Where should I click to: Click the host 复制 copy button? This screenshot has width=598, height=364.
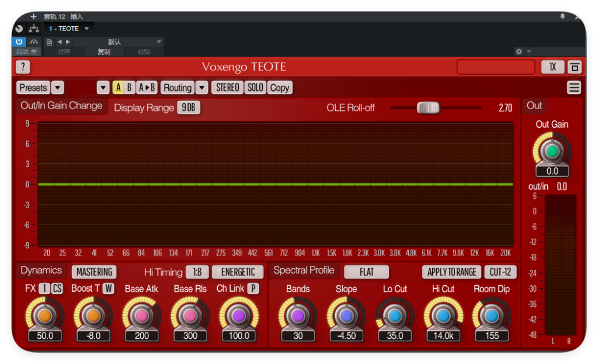[104, 52]
